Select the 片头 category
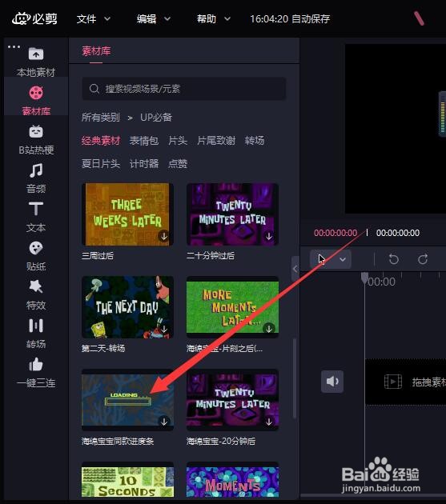This screenshot has height=504, width=446. click(178, 141)
